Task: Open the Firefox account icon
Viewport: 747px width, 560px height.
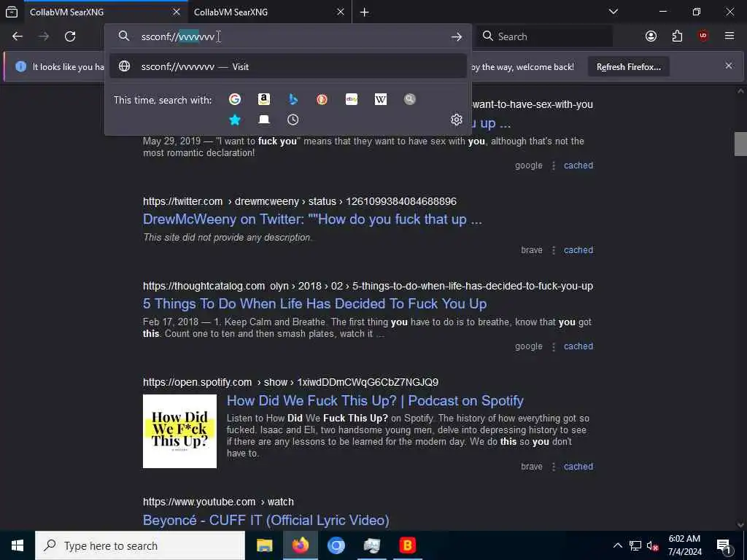Action: 651,36
